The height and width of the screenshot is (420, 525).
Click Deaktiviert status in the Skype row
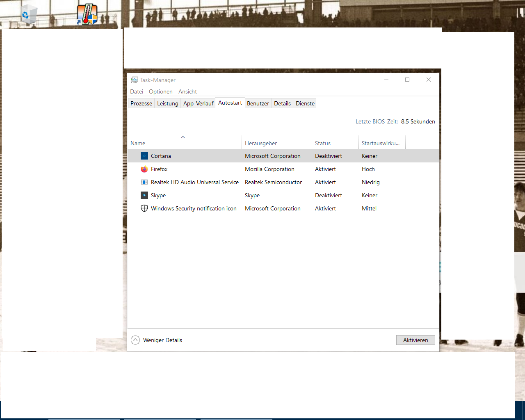(329, 195)
